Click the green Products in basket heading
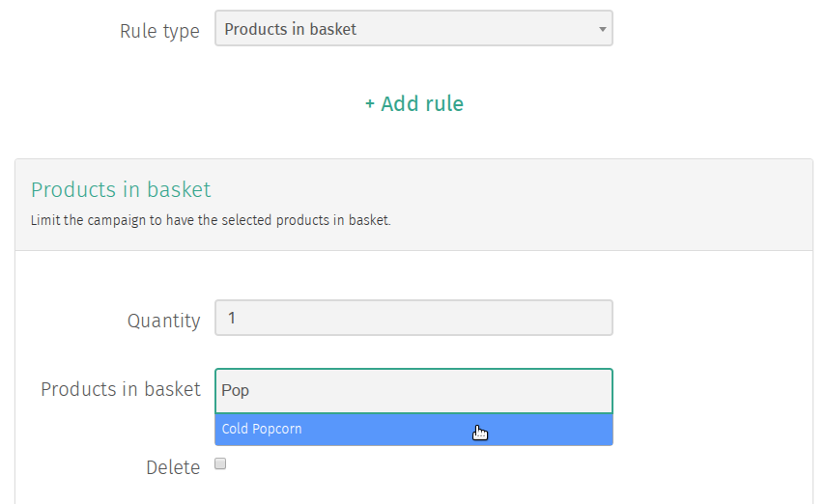Screen dimensions: 826x504 click(x=121, y=189)
